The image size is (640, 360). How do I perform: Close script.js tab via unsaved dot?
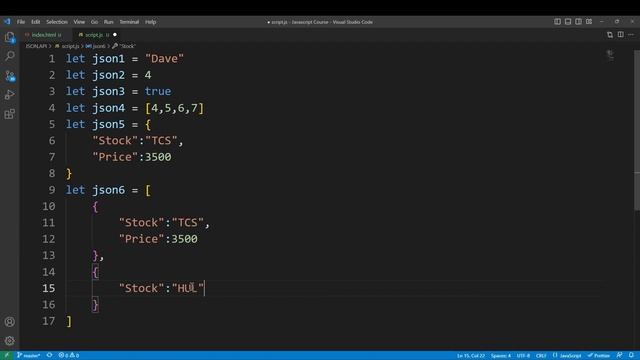[115, 35]
